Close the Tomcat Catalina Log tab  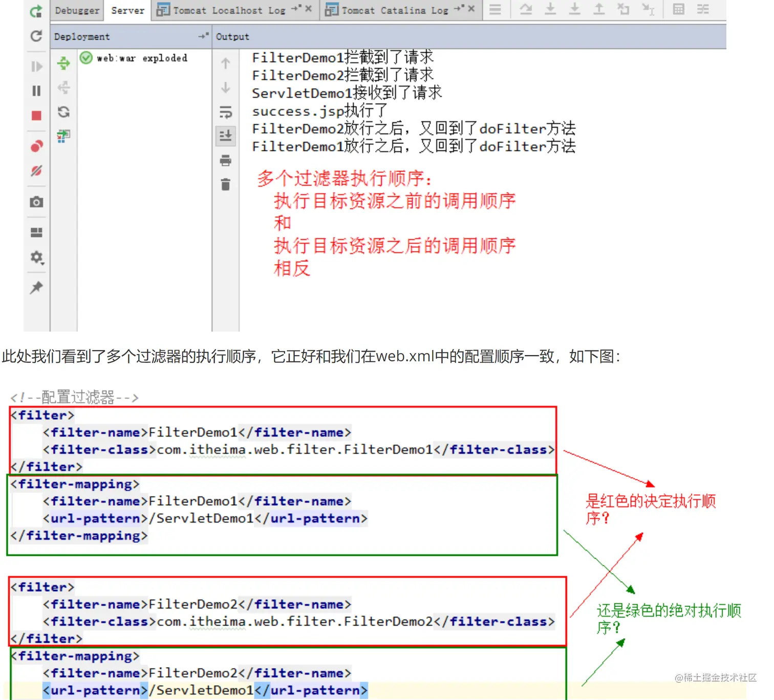point(471,9)
